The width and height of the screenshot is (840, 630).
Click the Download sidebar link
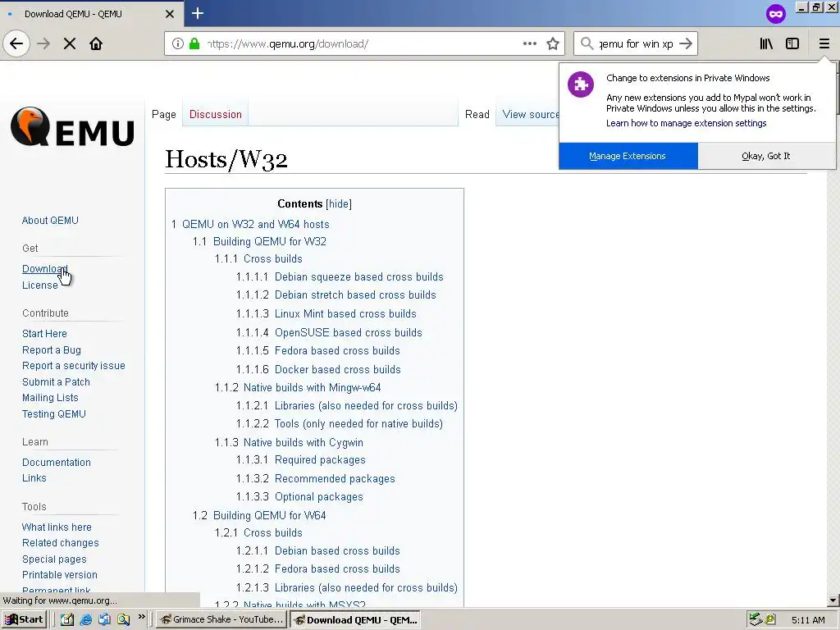[x=44, y=269]
